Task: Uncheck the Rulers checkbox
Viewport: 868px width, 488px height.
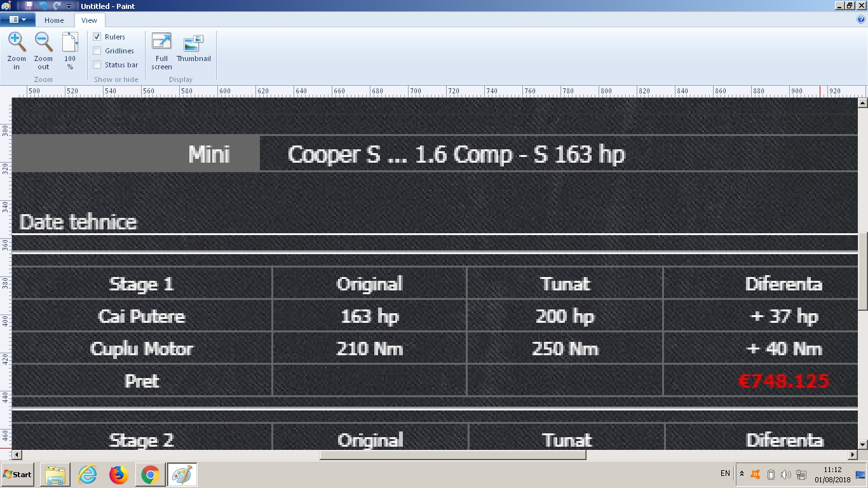Action: pos(97,37)
